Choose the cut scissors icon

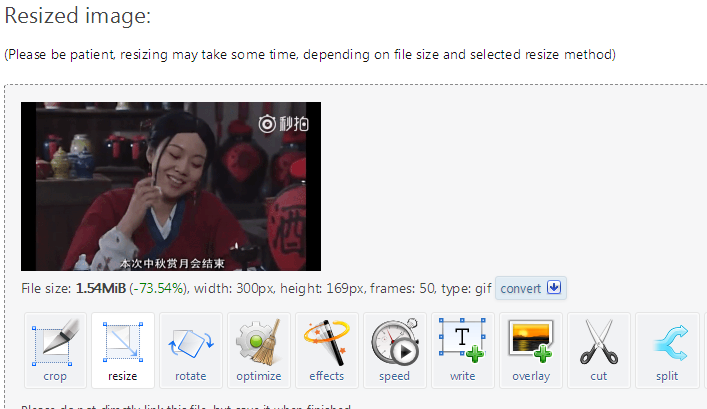click(x=599, y=342)
